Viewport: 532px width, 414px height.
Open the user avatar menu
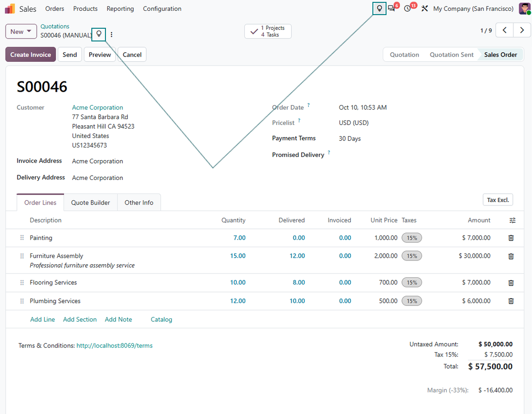click(524, 8)
